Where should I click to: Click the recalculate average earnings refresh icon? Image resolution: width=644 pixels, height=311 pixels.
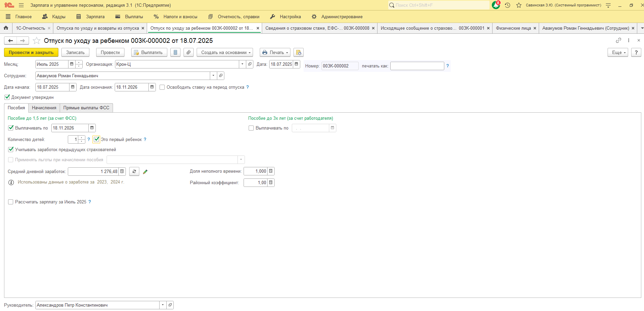point(134,172)
